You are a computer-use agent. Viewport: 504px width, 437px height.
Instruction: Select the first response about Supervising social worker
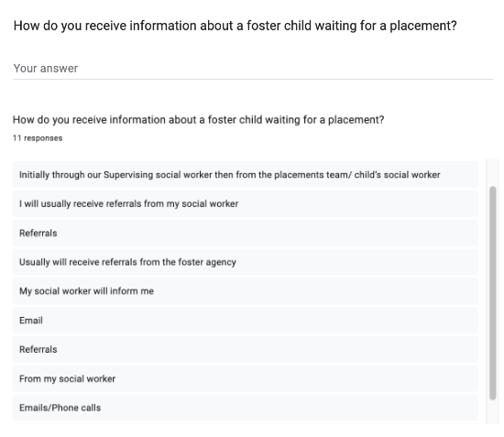(x=246, y=174)
